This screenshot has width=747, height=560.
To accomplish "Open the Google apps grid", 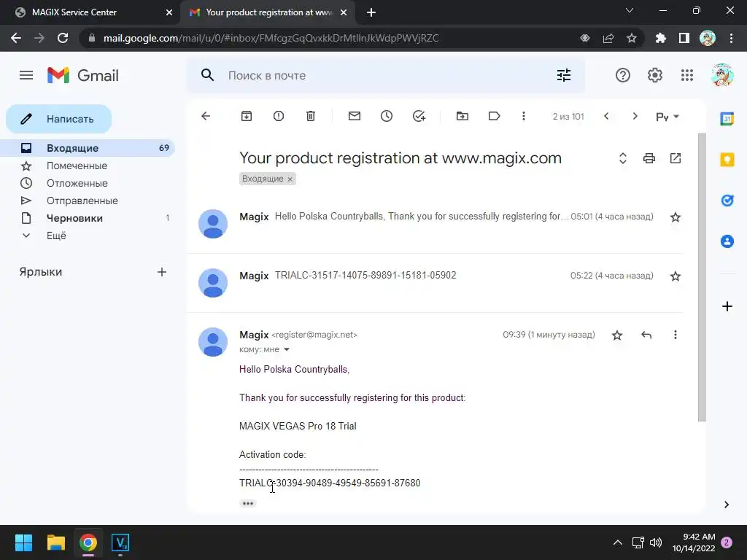I will click(x=687, y=75).
